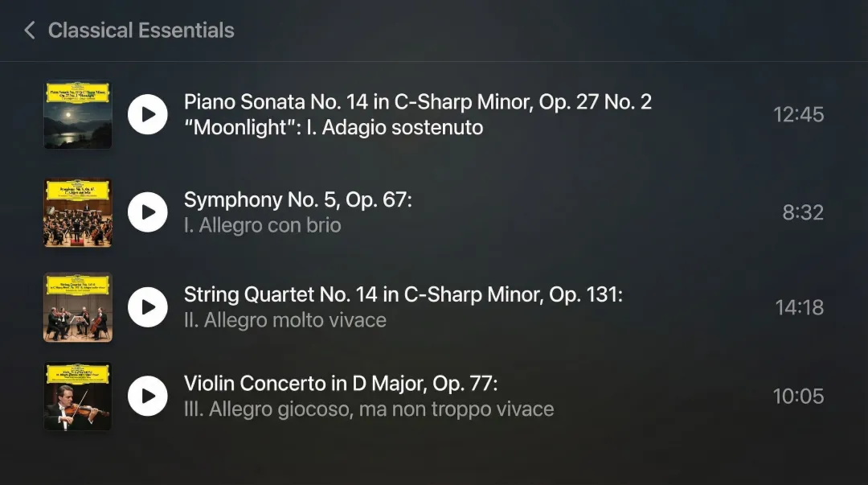Click the II. Allegro molto vivace subtitle
This screenshot has width=868, height=485.
pyautogui.click(x=285, y=320)
